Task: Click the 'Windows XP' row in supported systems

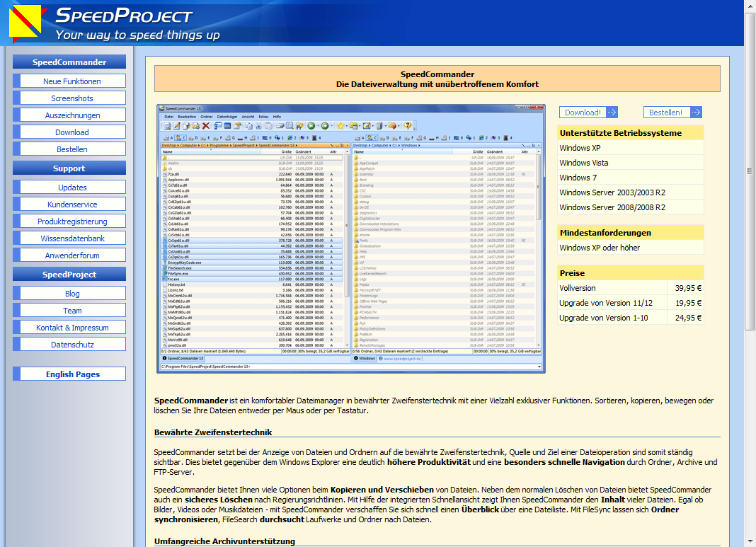Action: [630, 148]
